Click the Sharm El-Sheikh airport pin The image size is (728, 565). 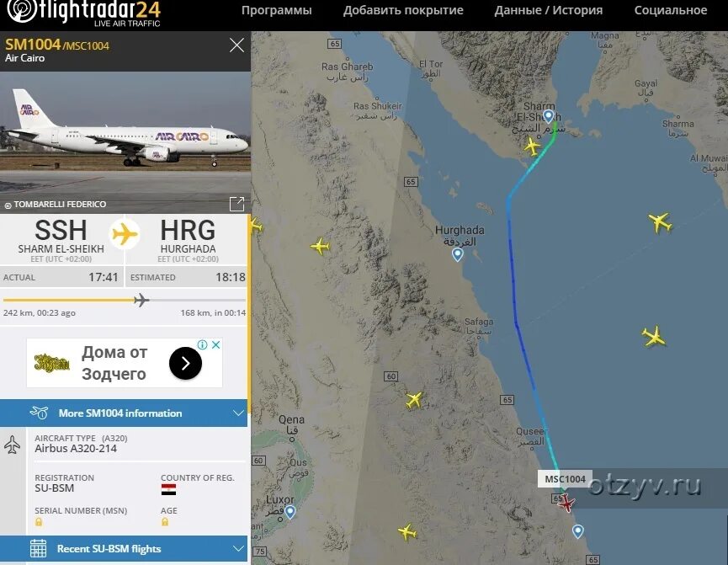pos(549,116)
